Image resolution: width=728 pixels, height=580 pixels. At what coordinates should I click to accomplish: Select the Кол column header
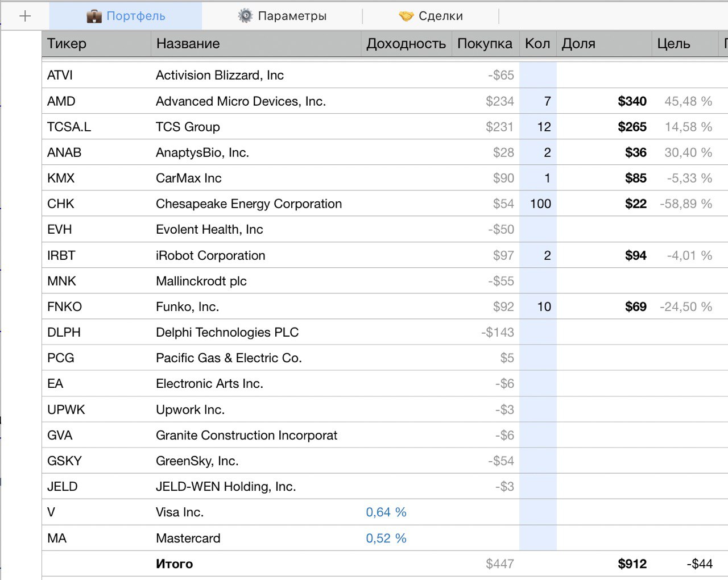coord(537,44)
